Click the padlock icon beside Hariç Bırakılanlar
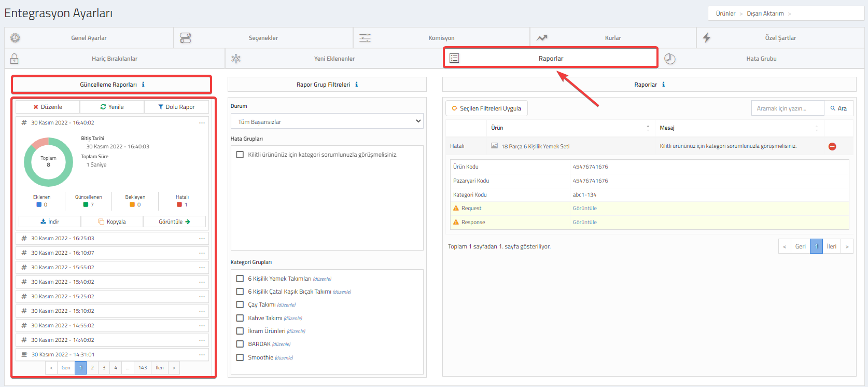Image resolution: width=868 pixels, height=387 pixels. [15, 59]
